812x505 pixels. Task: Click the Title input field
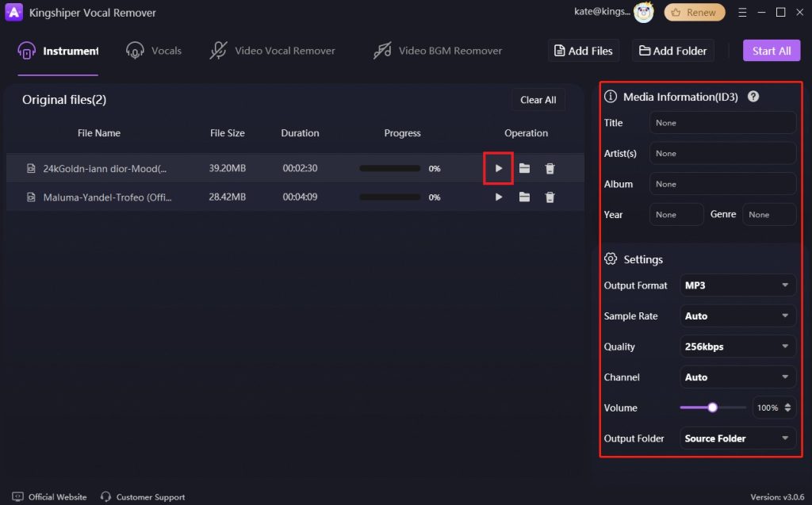pyautogui.click(x=722, y=123)
